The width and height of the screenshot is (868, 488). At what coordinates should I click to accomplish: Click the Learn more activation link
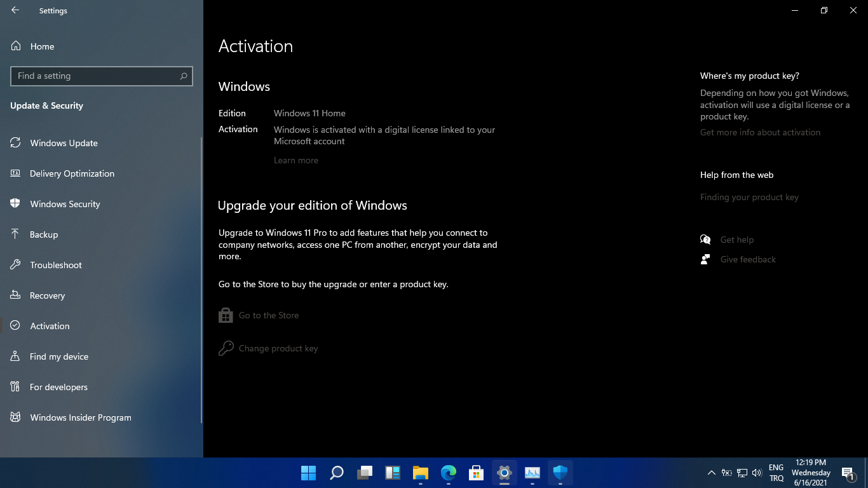pyautogui.click(x=296, y=160)
